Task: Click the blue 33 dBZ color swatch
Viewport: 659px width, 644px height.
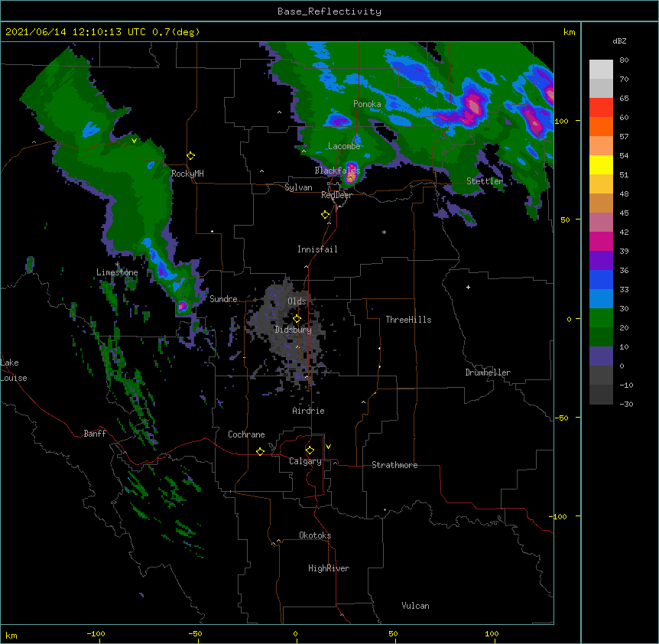Action: point(601,279)
